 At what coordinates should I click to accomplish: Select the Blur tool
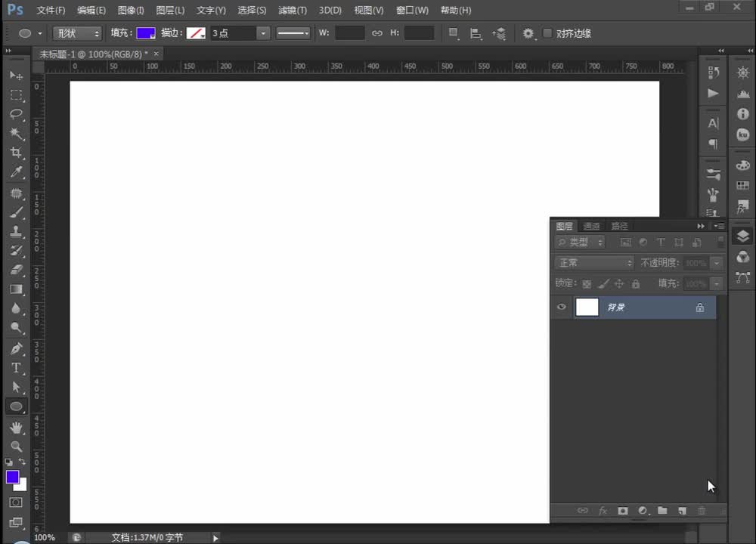[16, 308]
